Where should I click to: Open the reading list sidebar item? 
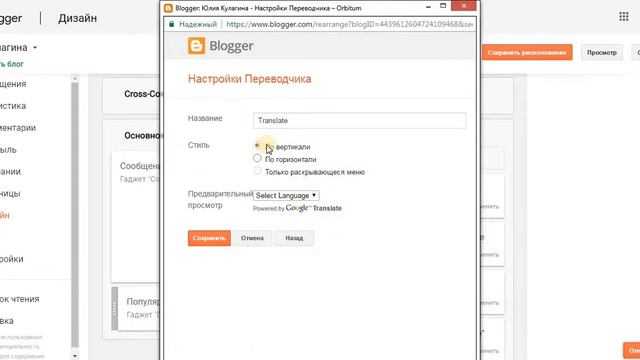click(20, 299)
